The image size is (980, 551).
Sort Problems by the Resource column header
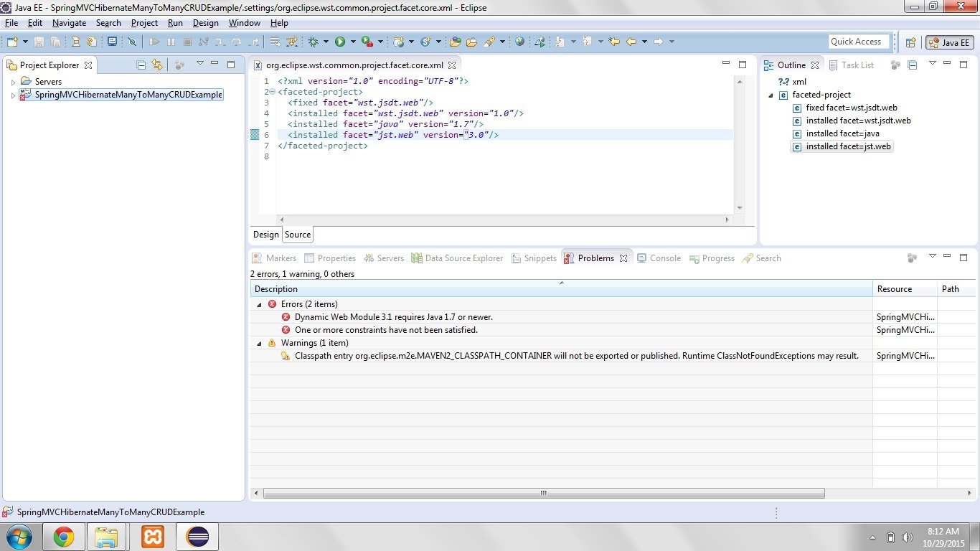point(905,289)
